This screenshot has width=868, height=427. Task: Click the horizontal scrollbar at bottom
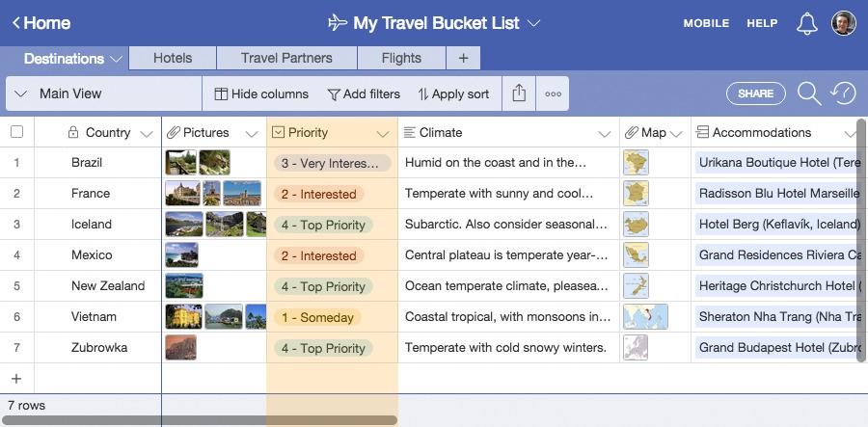[200, 420]
